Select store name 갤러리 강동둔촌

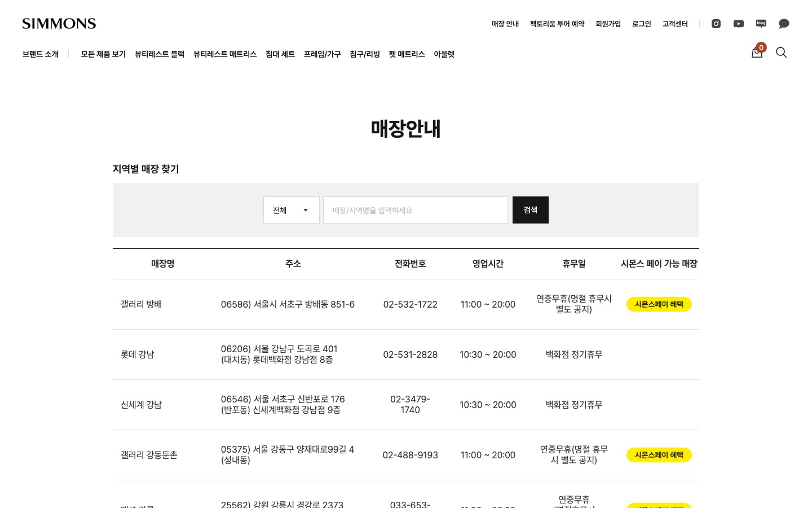point(149,455)
